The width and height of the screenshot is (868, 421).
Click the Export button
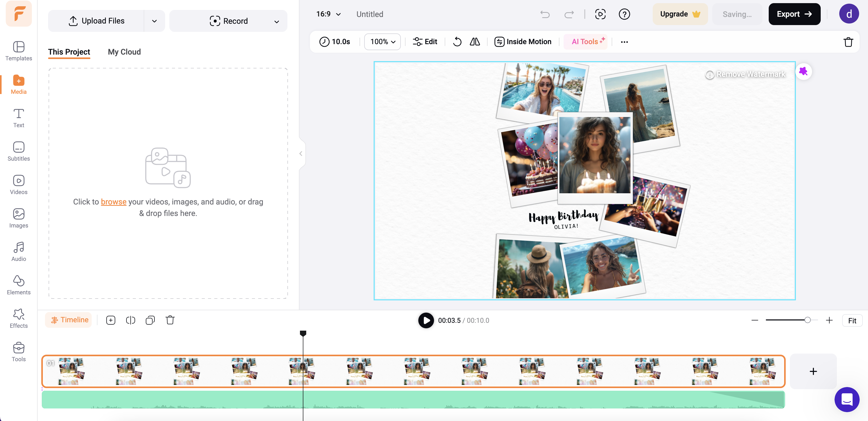pyautogui.click(x=794, y=14)
